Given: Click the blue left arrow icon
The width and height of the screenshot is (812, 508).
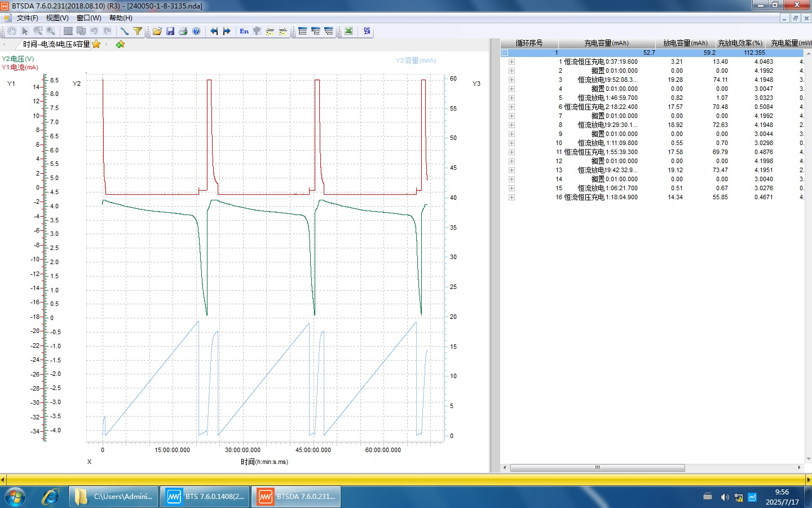Looking at the screenshot, I should (214, 31).
